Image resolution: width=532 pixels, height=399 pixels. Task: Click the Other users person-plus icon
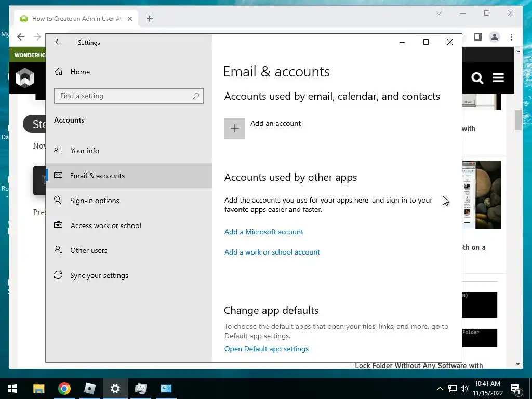point(58,250)
